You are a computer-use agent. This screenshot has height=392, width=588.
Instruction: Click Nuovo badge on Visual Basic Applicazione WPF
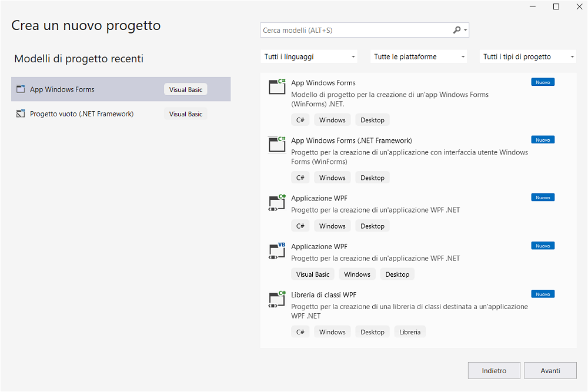click(543, 246)
